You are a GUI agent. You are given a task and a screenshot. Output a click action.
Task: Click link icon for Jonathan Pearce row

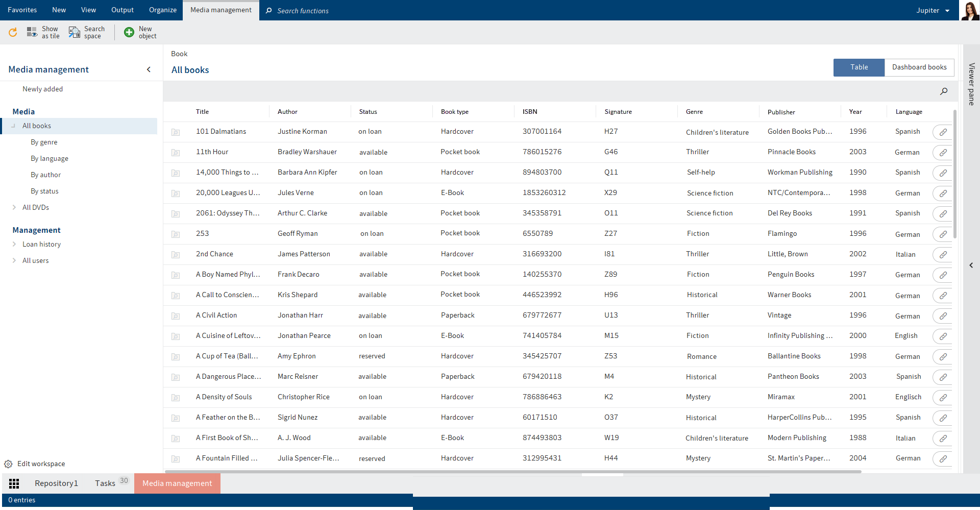(x=943, y=336)
